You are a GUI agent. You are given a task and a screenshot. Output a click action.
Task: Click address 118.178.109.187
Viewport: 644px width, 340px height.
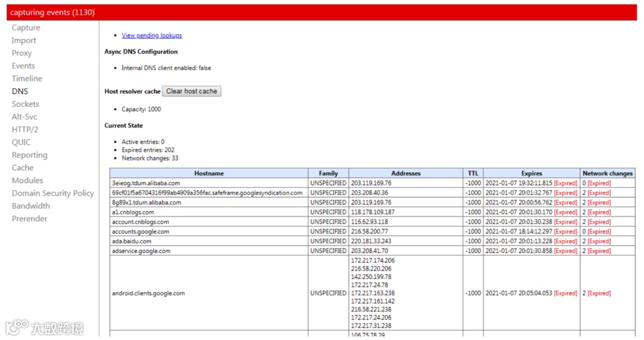[x=373, y=212]
